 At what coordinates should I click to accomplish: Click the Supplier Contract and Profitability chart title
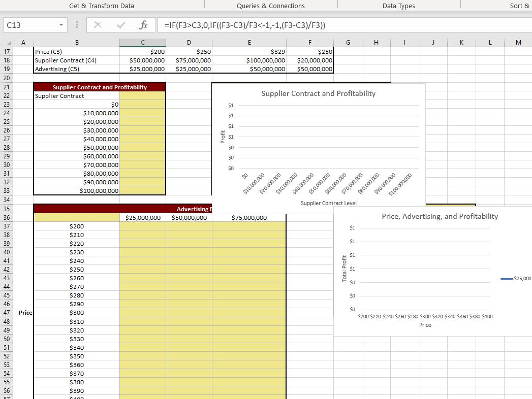pyautogui.click(x=319, y=93)
